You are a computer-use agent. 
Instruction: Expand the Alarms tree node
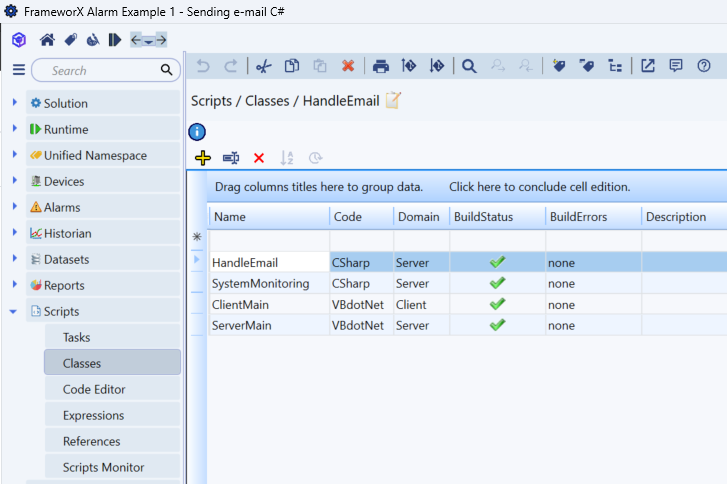15,207
